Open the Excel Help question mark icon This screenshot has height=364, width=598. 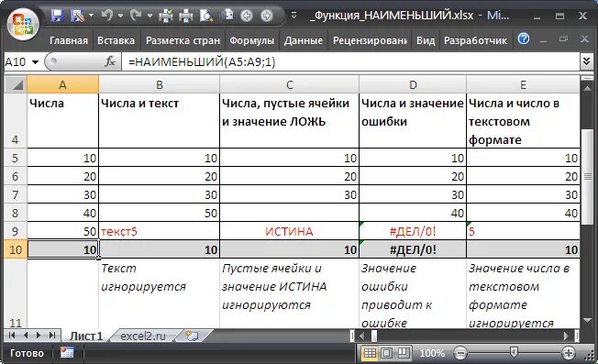[524, 39]
